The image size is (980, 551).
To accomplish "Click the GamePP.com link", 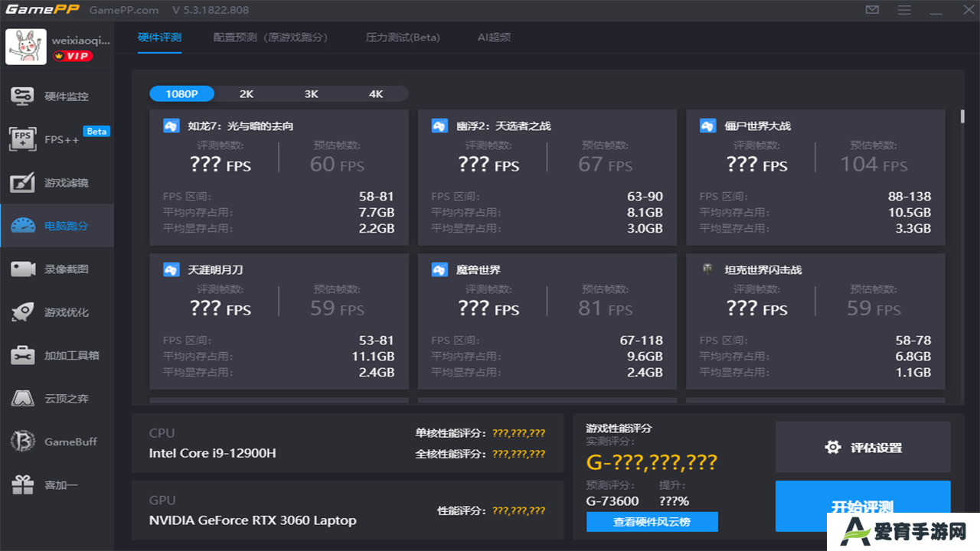I will (x=124, y=10).
